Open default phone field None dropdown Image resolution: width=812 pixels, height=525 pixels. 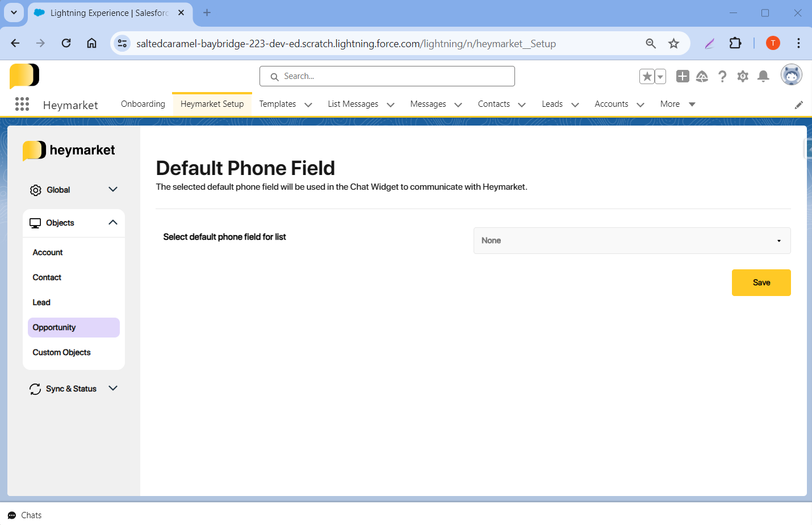632,241
